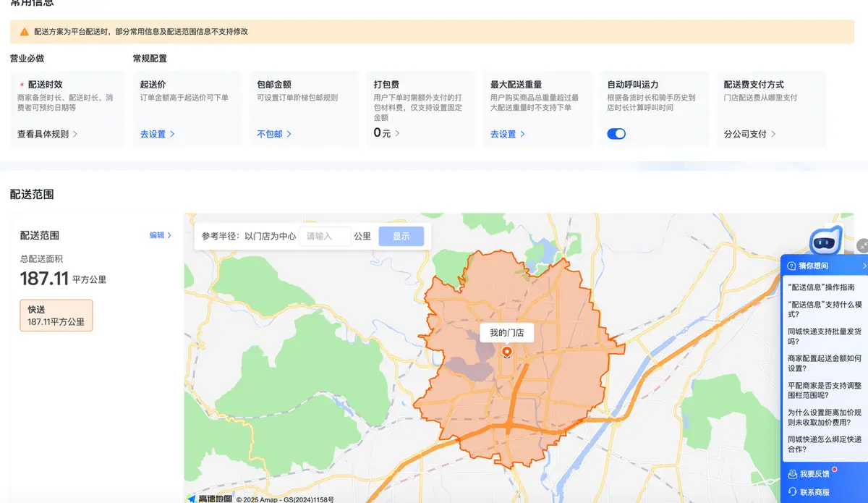Open 查看具体规则 under 配送时效

(48, 134)
